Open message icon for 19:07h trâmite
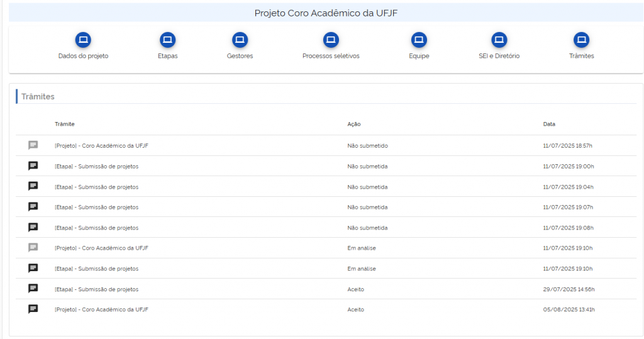This screenshot has height=339, width=644. point(33,207)
